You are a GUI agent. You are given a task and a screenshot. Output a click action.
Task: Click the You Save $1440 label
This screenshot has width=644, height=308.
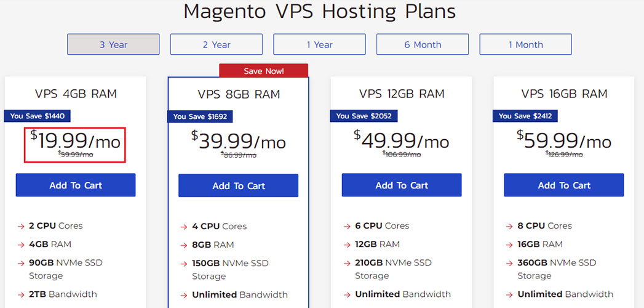point(37,116)
